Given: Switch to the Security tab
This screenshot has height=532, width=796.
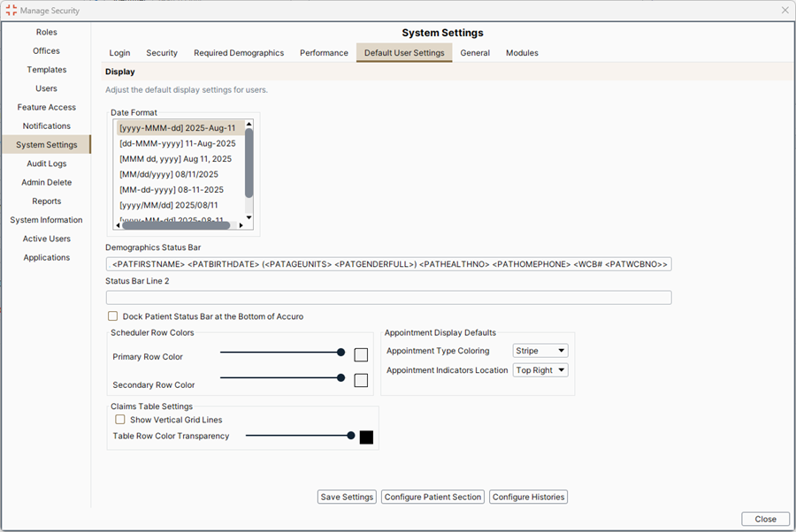Looking at the screenshot, I should click(162, 52).
